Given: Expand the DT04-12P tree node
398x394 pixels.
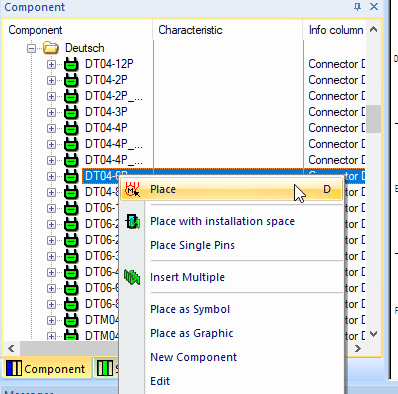Looking at the screenshot, I should tap(51, 64).
